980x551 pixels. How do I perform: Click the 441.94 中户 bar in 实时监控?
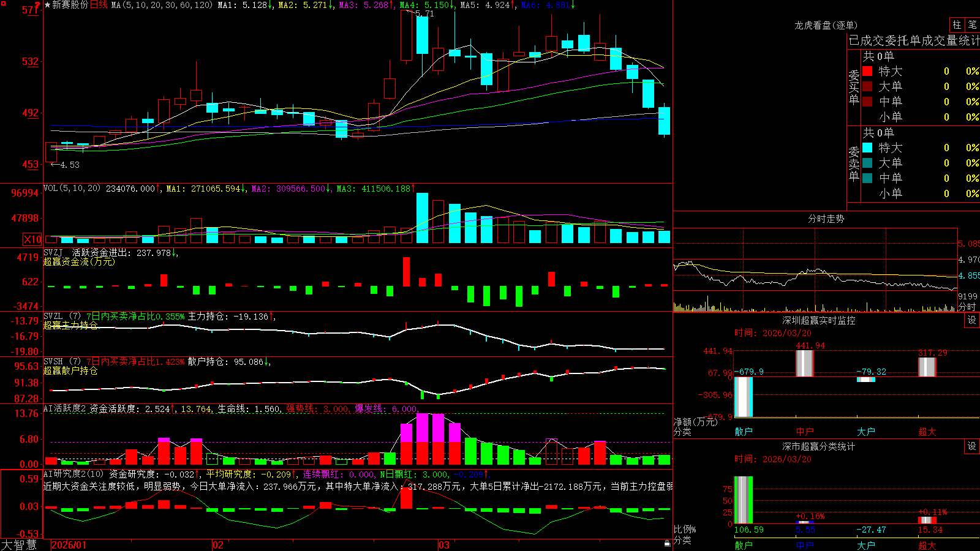click(804, 363)
